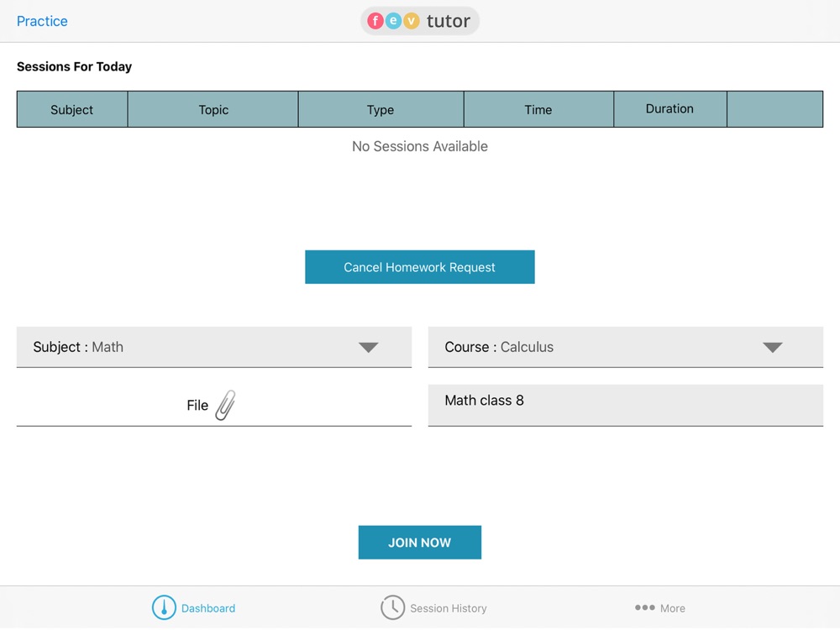Click the red 'f' logo circle
The image size is (840, 630).
(x=375, y=21)
